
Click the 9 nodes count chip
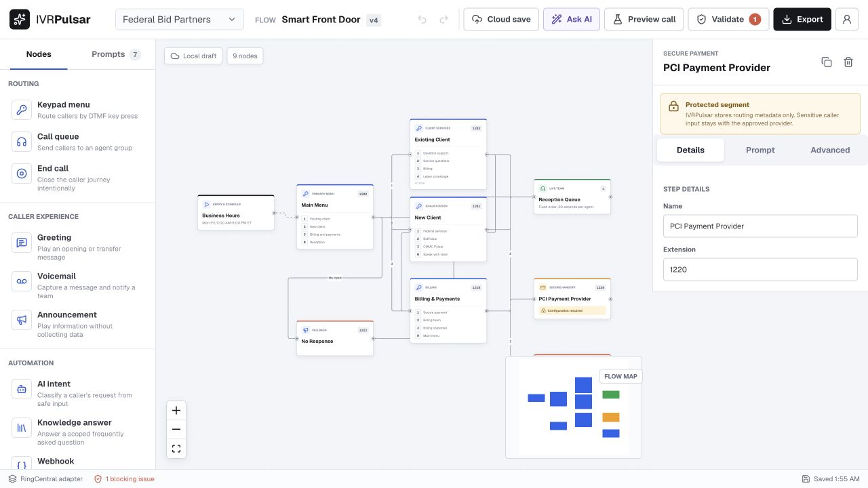tap(245, 56)
